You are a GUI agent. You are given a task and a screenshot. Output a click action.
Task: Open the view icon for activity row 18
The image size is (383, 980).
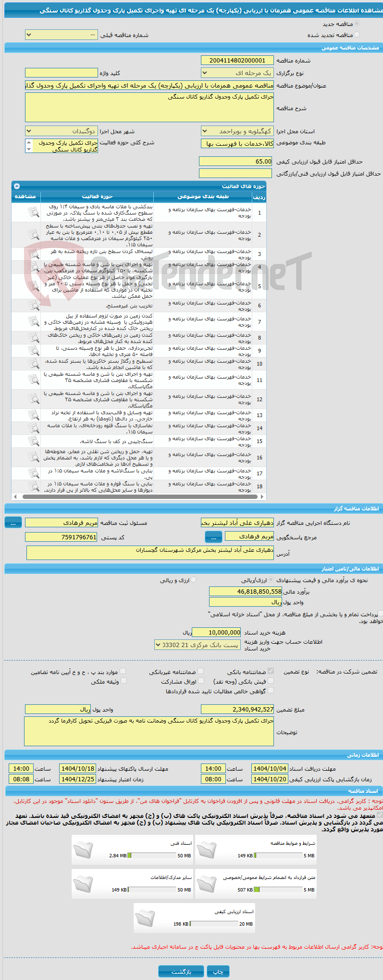coord(33,486)
